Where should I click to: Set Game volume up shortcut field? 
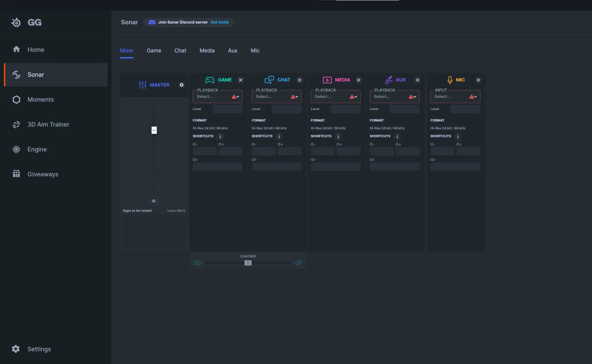pos(231,151)
